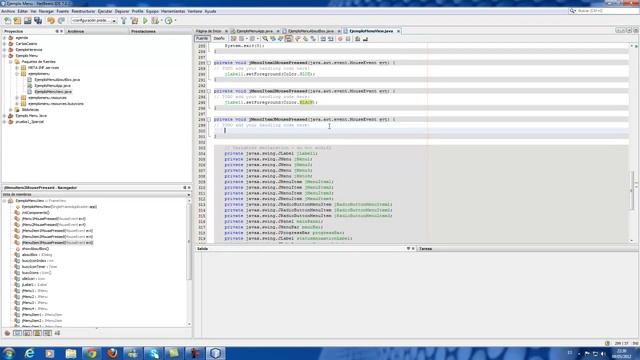The height and width of the screenshot is (360, 640).
Task: Switch to the Página de Inicio tab
Action: coord(209,31)
